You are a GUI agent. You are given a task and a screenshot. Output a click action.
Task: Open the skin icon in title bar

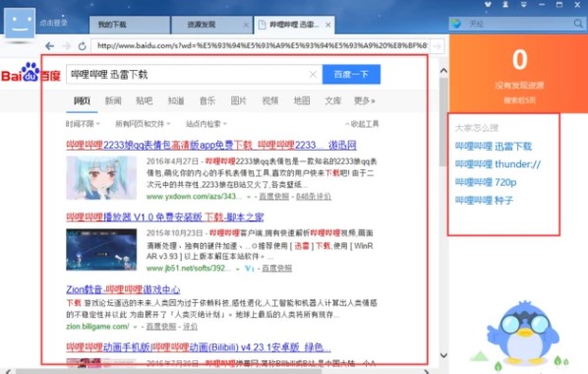coord(488,5)
